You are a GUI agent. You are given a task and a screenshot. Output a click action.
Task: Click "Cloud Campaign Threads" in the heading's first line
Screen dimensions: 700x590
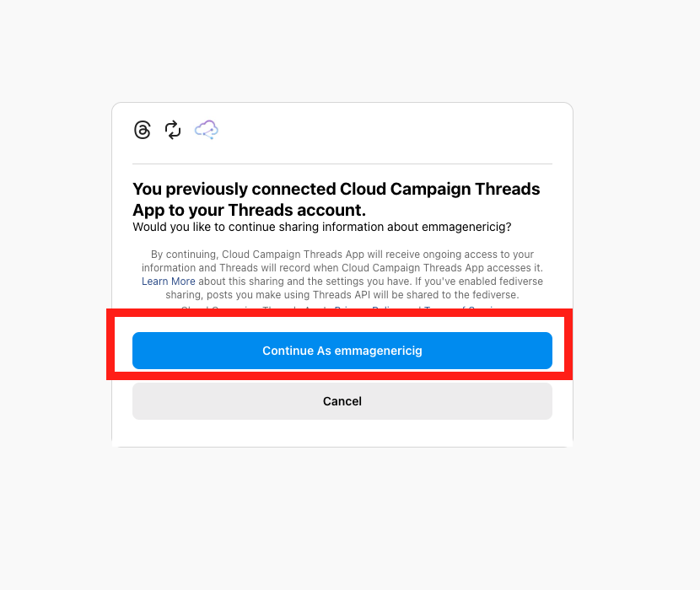(439, 190)
